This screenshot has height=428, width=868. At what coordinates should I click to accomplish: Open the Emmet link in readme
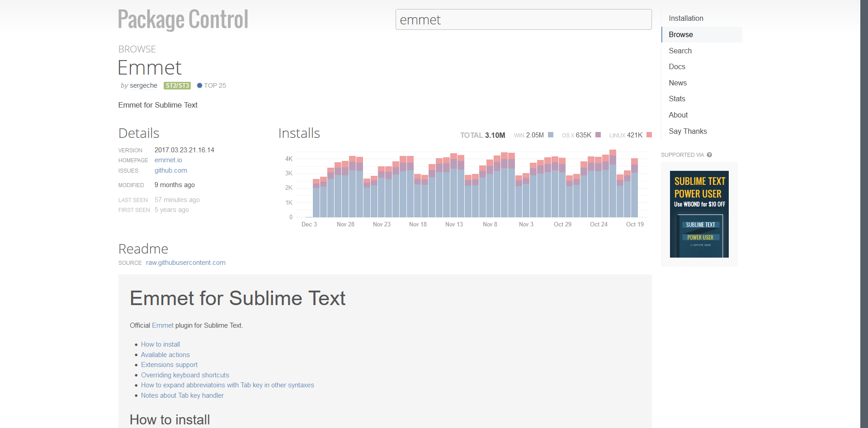[x=163, y=325]
